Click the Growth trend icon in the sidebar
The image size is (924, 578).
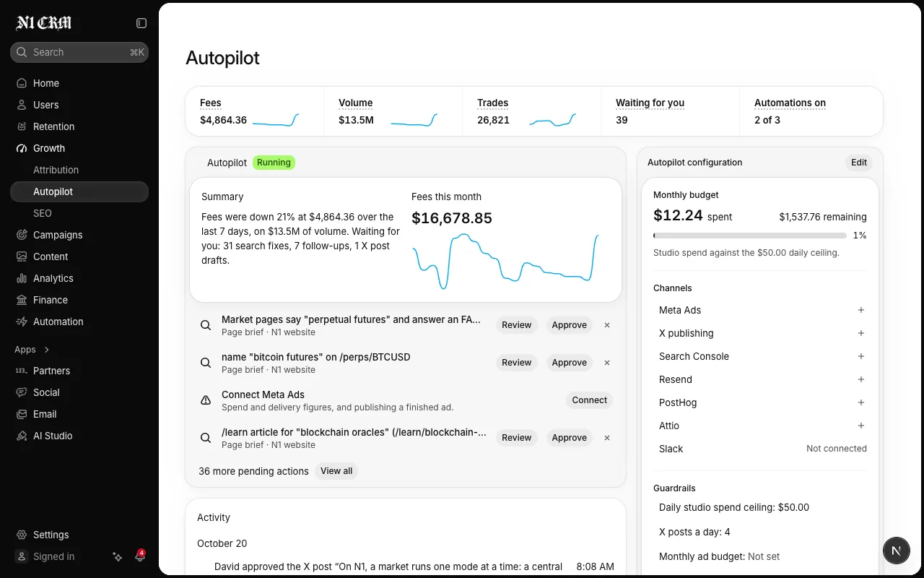click(22, 148)
